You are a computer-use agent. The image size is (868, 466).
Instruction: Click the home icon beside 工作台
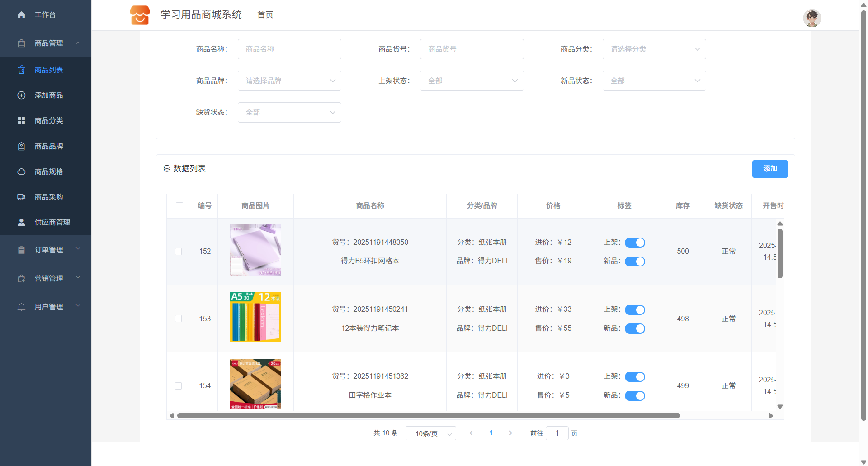click(21, 15)
